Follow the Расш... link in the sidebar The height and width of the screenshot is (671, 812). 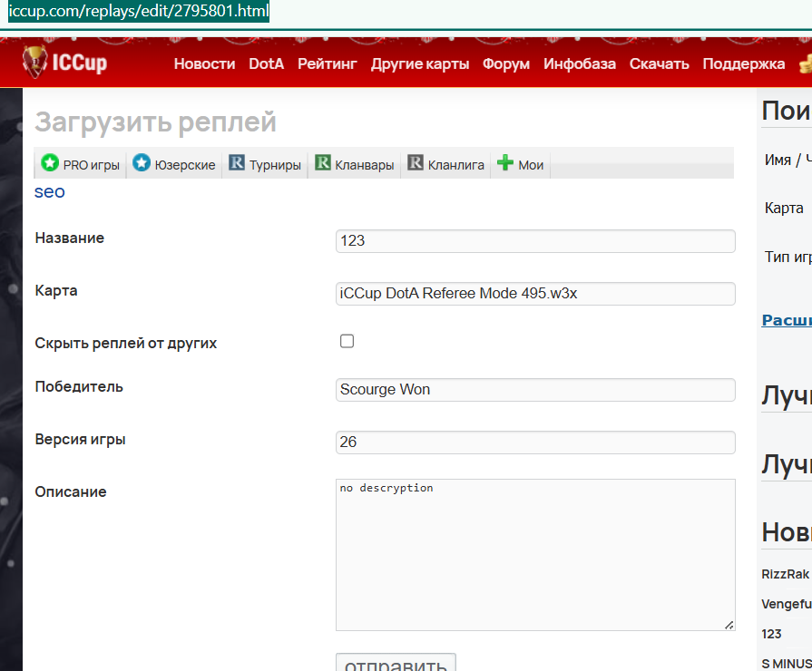pos(787,320)
